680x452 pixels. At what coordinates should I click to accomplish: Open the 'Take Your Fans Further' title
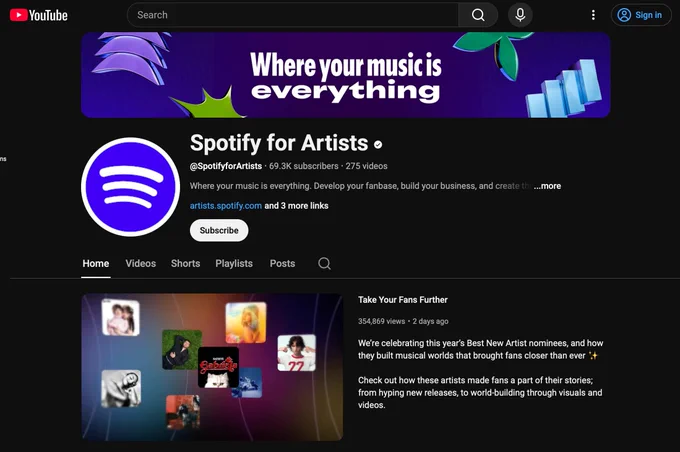[403, 300]
